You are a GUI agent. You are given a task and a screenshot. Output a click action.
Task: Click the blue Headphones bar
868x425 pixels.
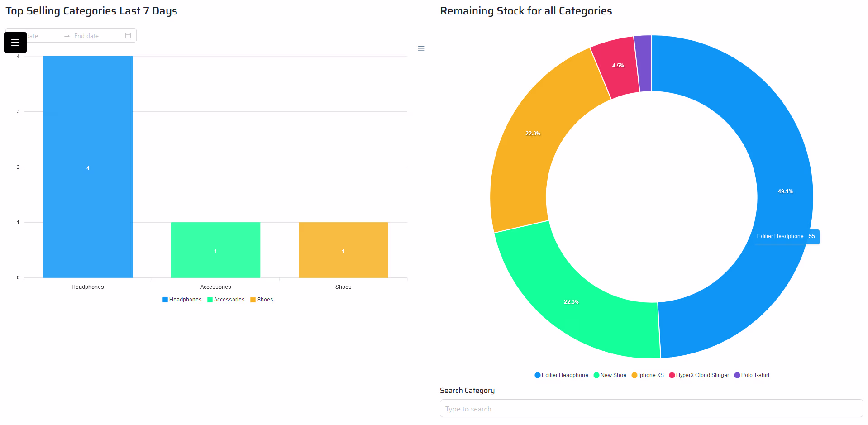click(x=88, y=136)
